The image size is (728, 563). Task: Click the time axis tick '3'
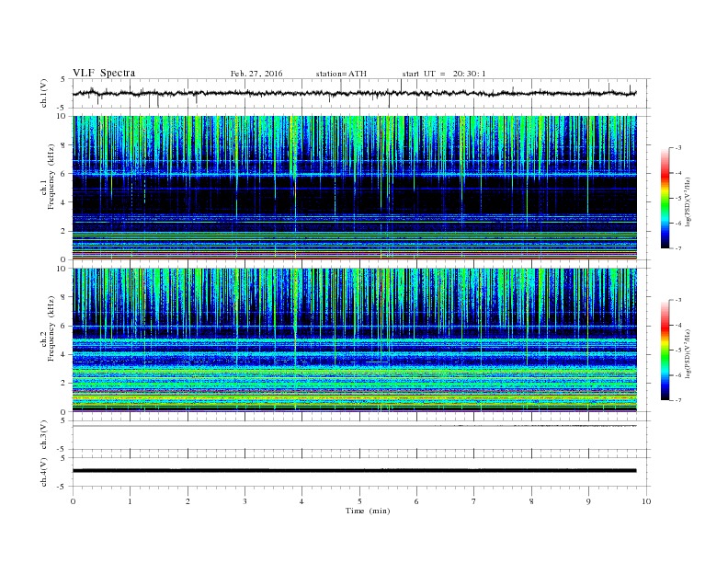(x=245, y=501)
